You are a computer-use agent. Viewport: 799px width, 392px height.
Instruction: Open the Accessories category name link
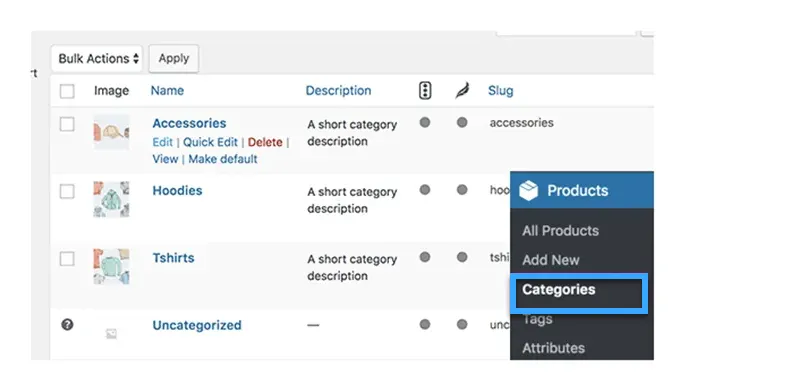(189, 123)
